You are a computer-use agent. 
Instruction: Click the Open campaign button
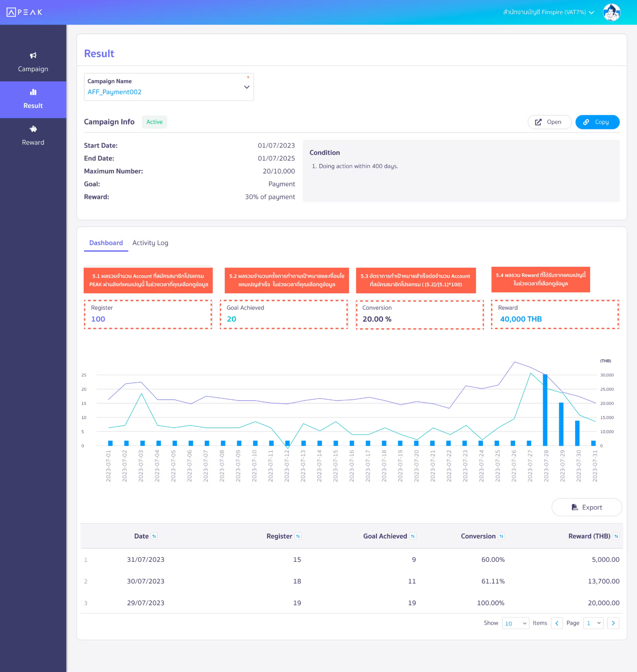coord(549,122)
